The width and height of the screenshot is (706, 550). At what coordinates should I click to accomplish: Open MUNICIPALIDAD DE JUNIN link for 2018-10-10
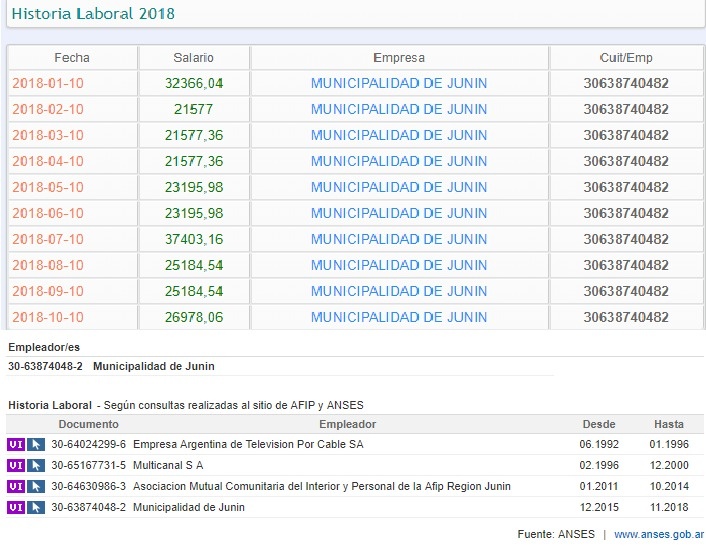pos(399,317)
